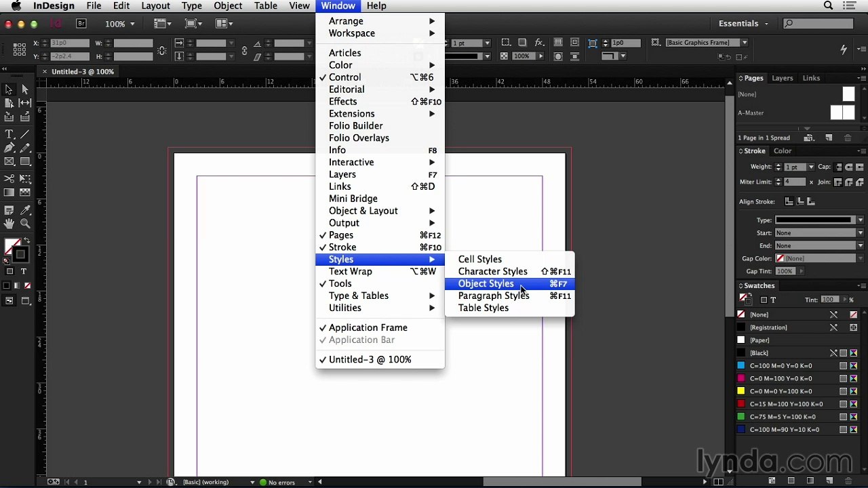This screenshot has width=868, height=488.
Task: Toggle the Stroke panel menu entry
Action: 380,247
